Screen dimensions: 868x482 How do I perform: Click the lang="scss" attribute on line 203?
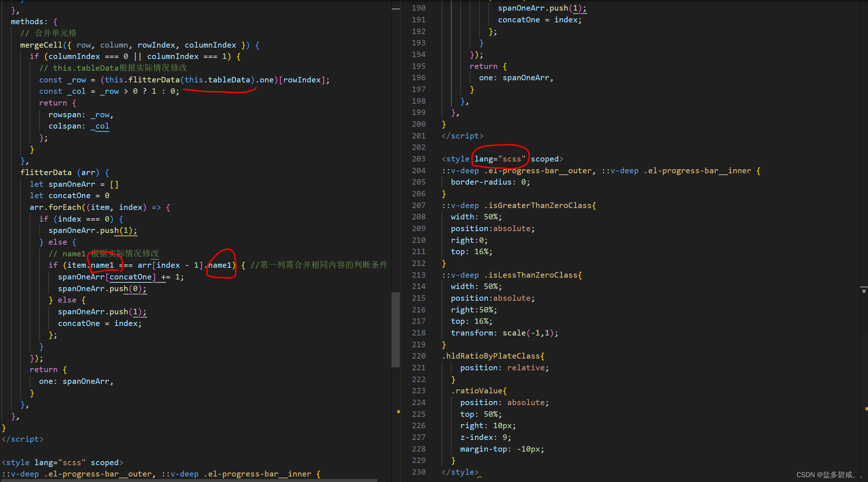(500, 159)
